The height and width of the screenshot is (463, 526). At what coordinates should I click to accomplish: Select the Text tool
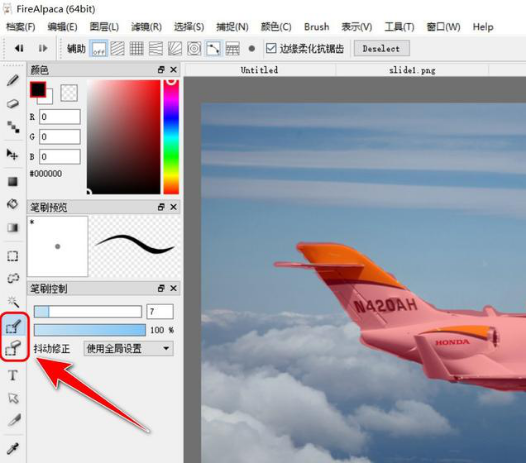click(13, 375)
